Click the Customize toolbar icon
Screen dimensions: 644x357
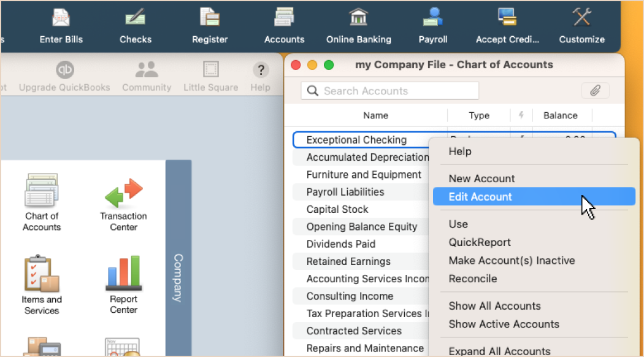[581, 26]
